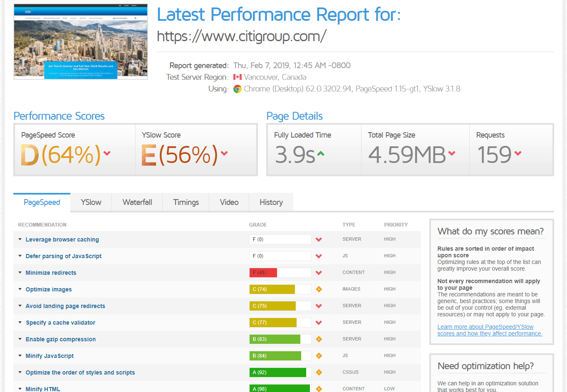Click orange diamond icon for Minify JavaScript

(x=319, y=356)
